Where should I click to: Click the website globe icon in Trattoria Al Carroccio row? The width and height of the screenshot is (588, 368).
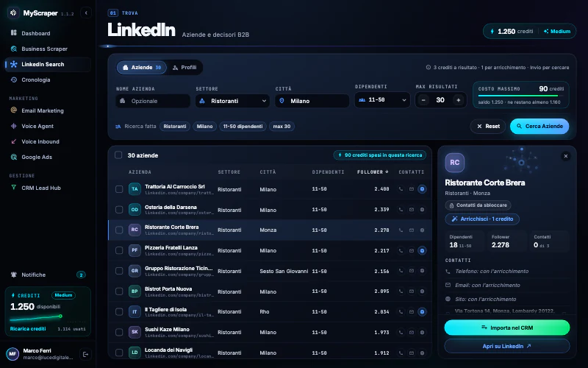422,189
